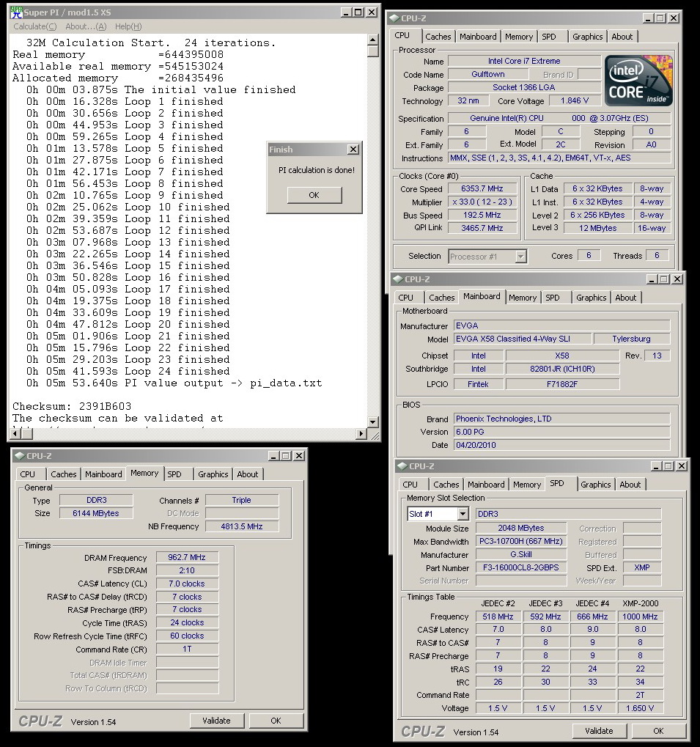Click the Tylersburg field
This screenshot has height=747, width=700.
[631, 339]
